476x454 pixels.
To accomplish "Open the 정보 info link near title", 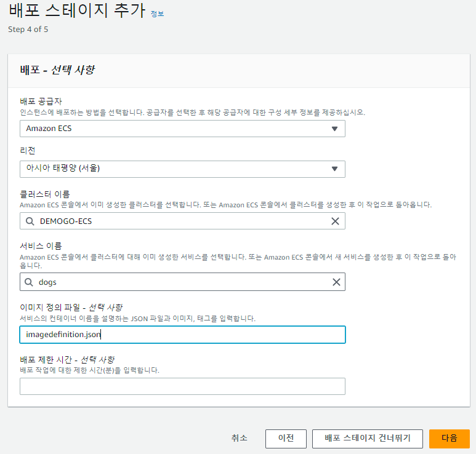I will [157, 14].
